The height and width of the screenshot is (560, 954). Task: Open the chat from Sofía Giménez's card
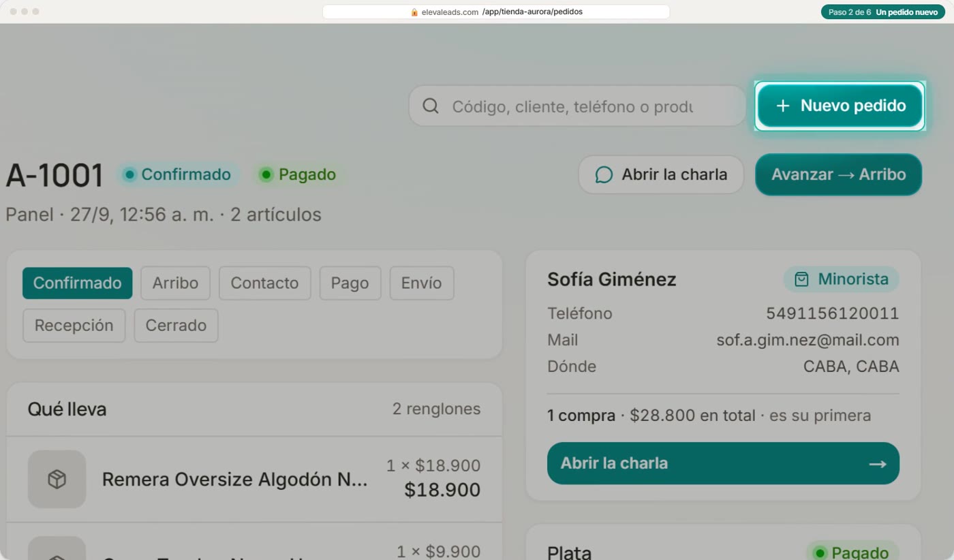tap(723, 463)
